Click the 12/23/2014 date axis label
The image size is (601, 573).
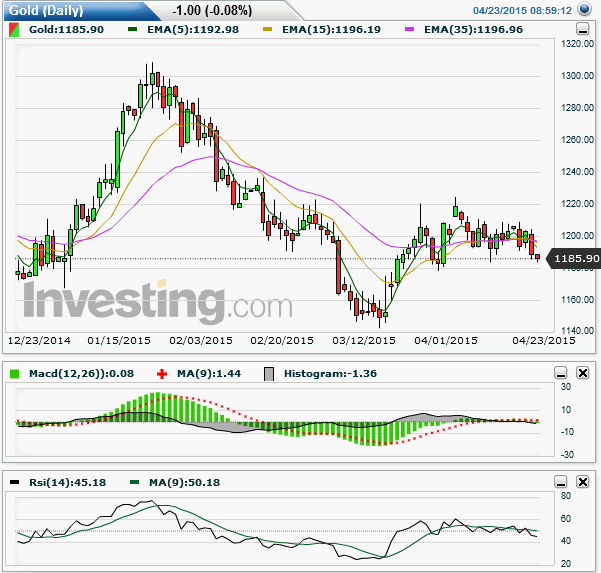39,340
